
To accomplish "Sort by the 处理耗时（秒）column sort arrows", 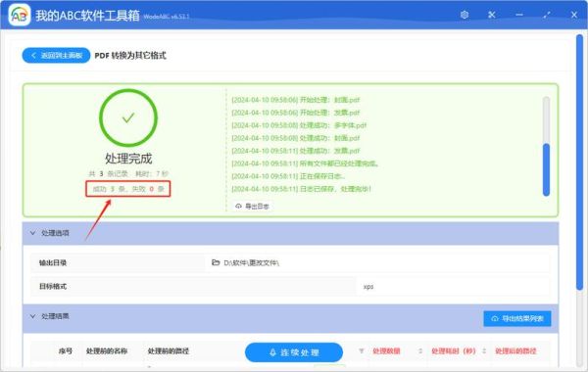I will click(x=484, y=351).
